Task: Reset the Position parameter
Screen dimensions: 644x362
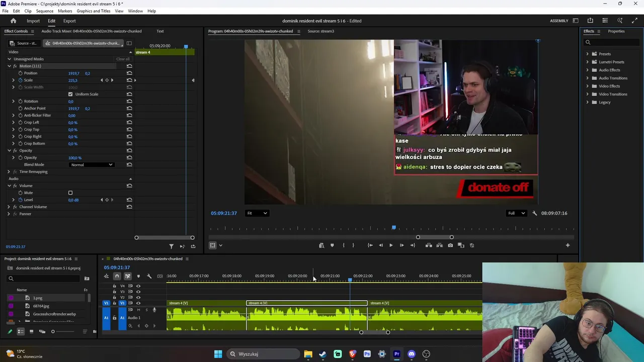Action: tap(129, 73)
